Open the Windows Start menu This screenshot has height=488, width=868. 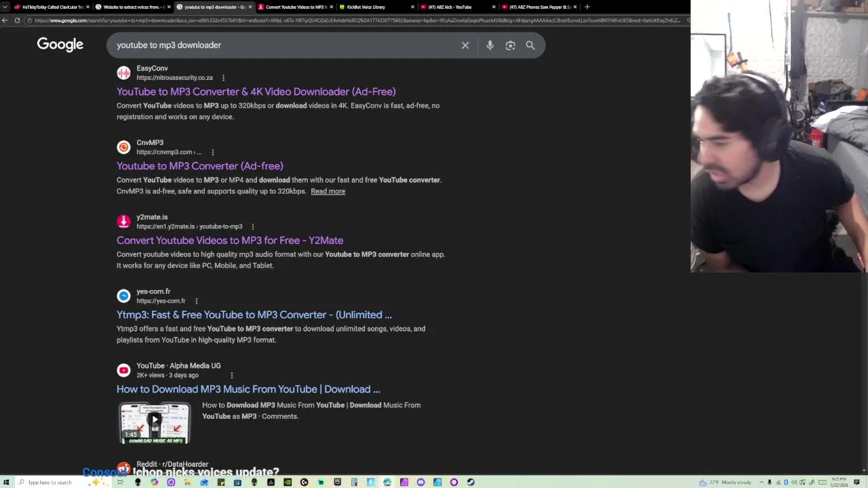[x=6, y=482]
